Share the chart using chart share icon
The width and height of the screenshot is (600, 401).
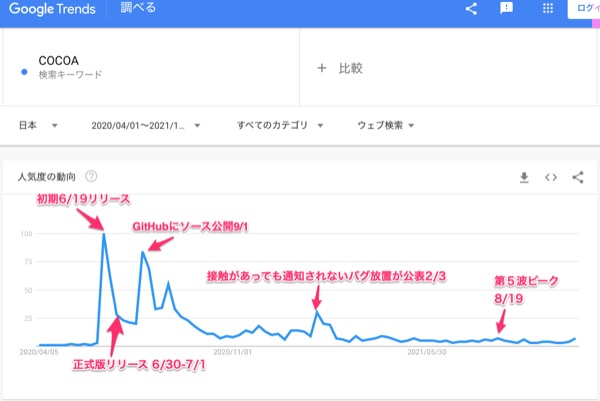[x=577, y=177]
